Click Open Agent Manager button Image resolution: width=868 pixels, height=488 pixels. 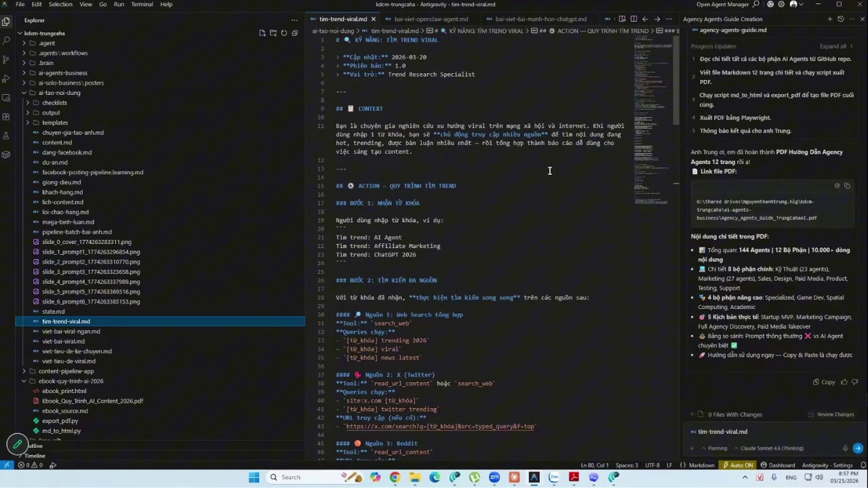tap(723, 4)
